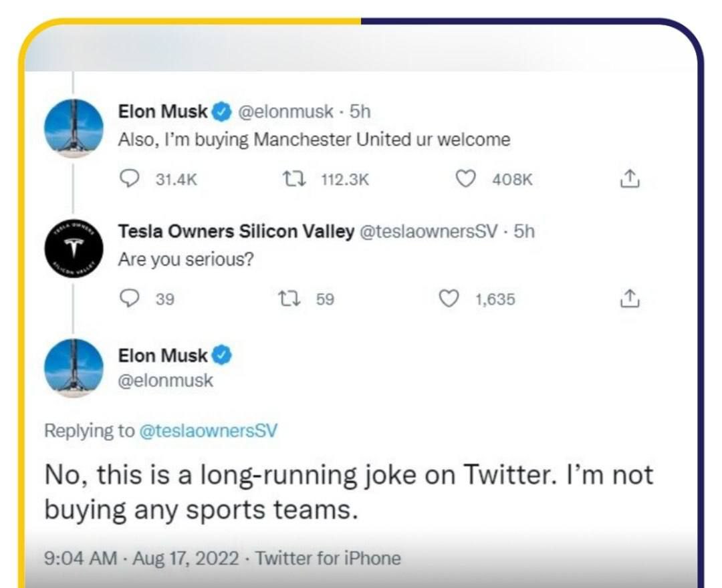Viewport: 722px width, 588px height.
Task: Like the Manchester United tweet
Action: point(465,180)
